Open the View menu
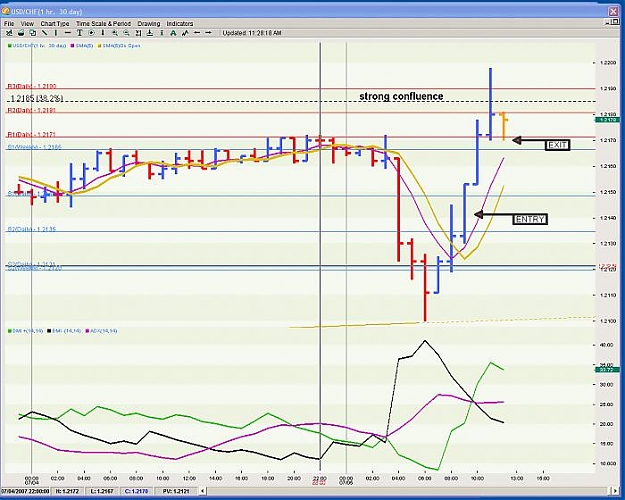625x500 pixels. tap(28, 24)
